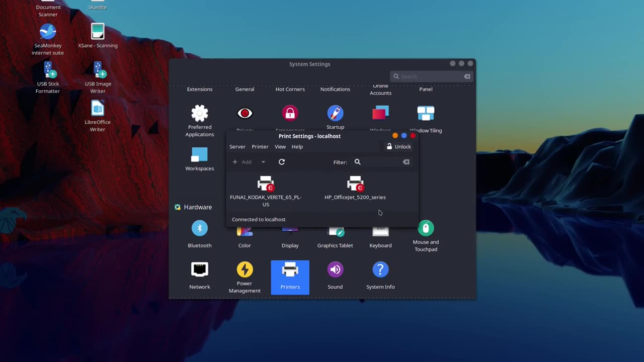Image resolution: width=644 pixels, height=362 pixels.
Task: Open Privacy settings eye icon
Action: [x=245, y=114]
